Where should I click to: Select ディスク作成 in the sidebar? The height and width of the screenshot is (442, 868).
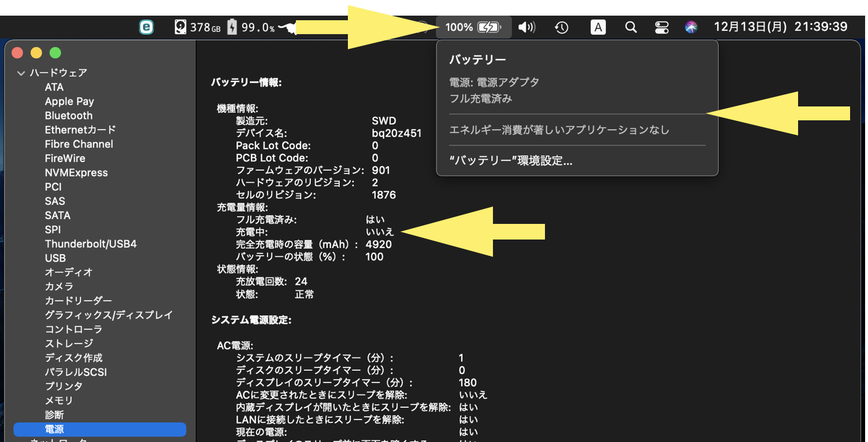73,358
